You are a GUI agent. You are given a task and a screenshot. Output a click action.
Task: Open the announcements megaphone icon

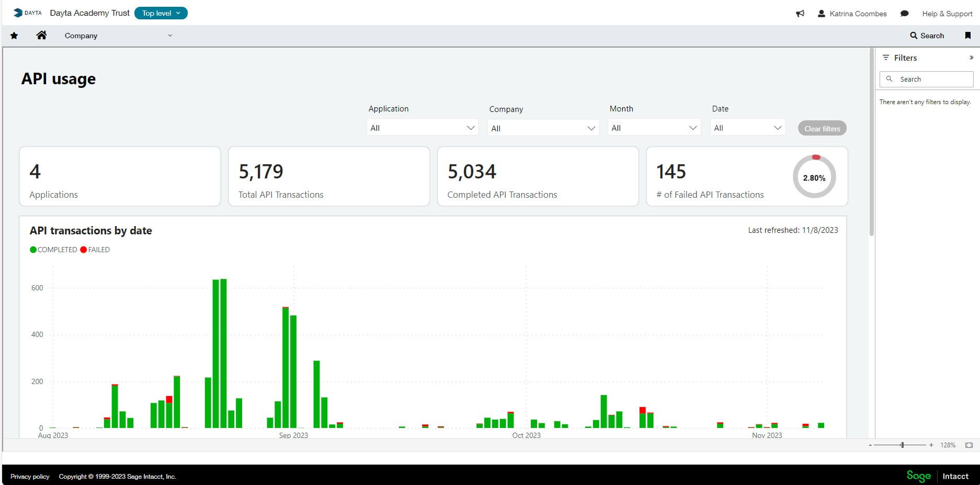[800, 14]
